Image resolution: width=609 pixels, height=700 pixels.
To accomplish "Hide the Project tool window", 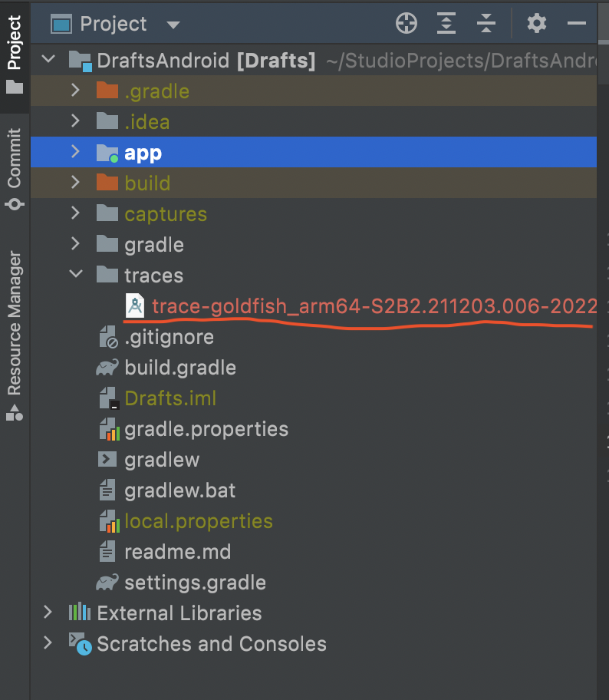I will click(x=577, y=24).
